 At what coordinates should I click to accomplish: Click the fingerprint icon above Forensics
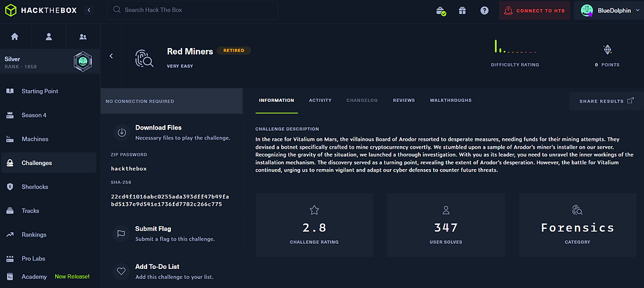tap(578, 210)
